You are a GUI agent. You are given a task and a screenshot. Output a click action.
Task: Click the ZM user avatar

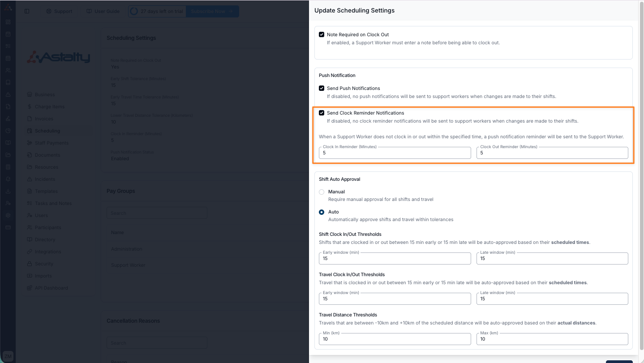click(8, 356)
